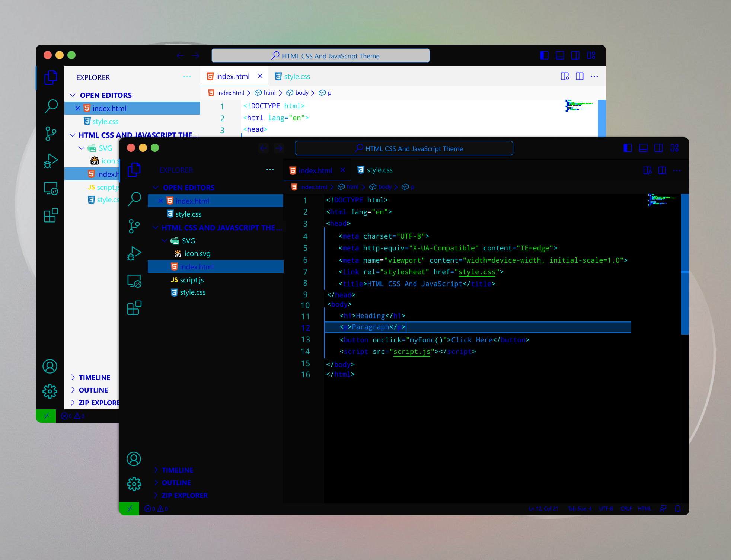Collapse SVG folder in dark explorer

pos(164,241)
